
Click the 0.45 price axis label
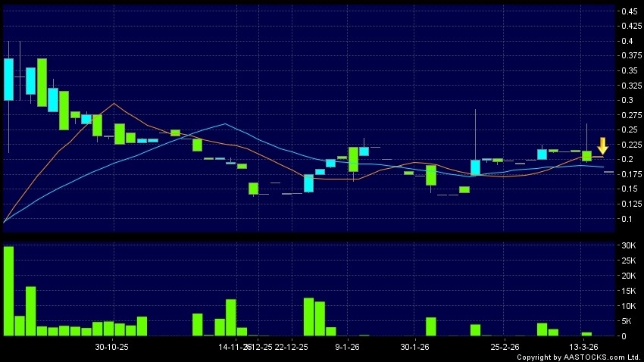(628, 11)
